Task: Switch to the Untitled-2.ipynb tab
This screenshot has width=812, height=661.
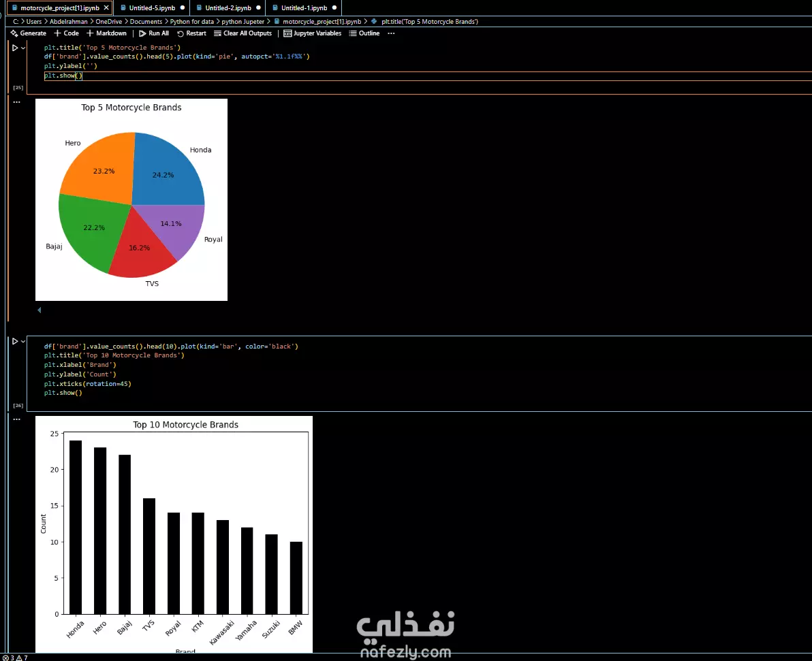Action: (228, 7)
